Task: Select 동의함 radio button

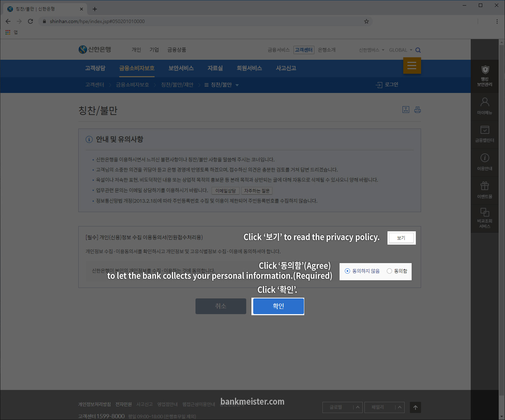Action: click(389, 271)
